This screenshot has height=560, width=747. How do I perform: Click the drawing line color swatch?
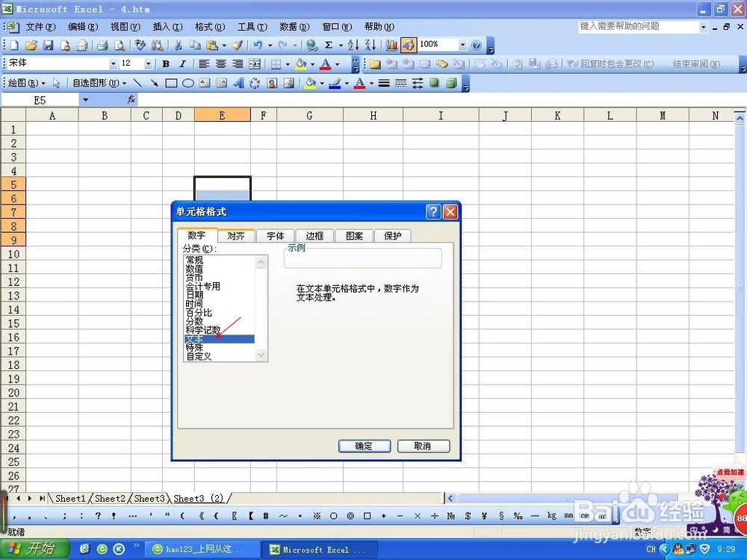(x=335, y=84)
